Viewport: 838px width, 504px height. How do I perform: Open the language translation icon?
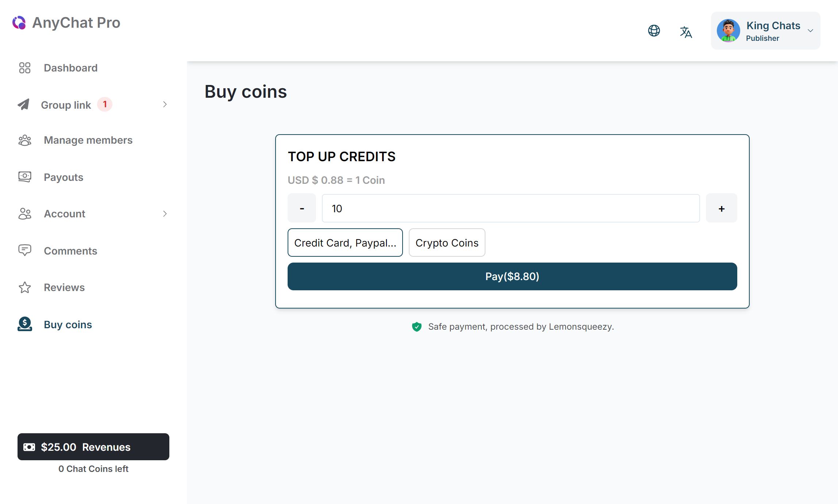coord(686,32)
